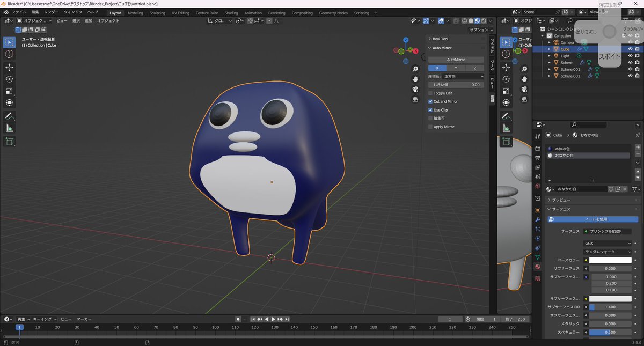Select the Rotate tool icon

pyautogui.click(x=10, y=79)
